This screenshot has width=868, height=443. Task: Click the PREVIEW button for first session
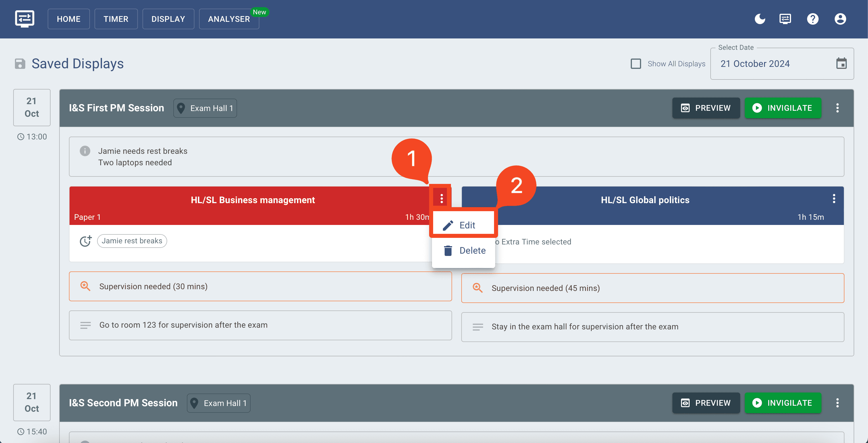[x=706, y=108]
